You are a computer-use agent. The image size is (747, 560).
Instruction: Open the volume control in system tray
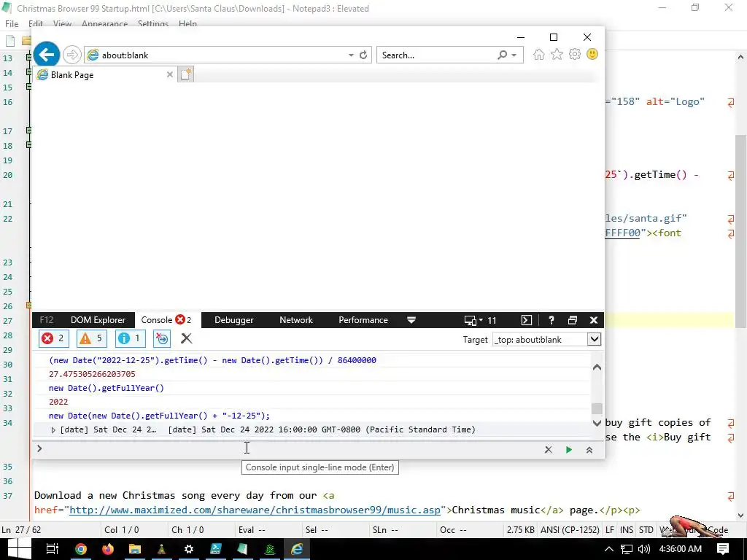click(x=643, y=549)
